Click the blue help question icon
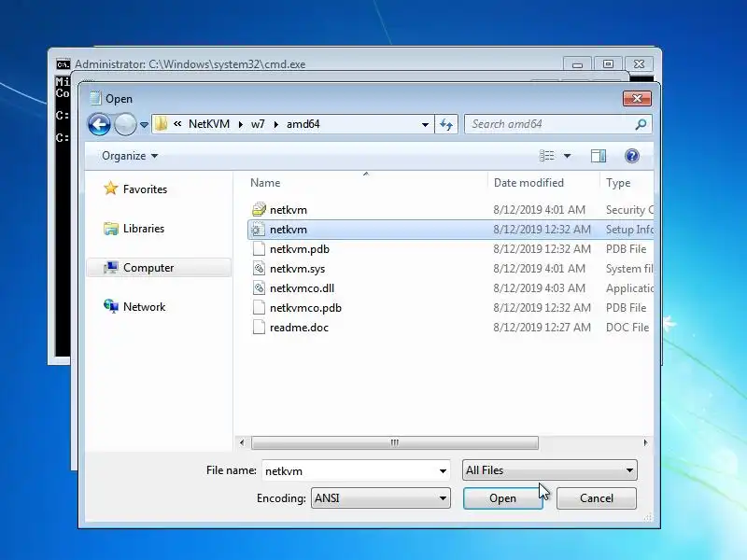 click(632, 156)
